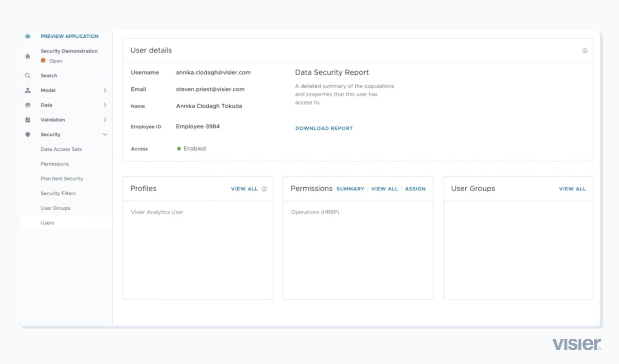Select the Security shield icon
The width and height of the screenshot is (619, 364).
point(27,134)
